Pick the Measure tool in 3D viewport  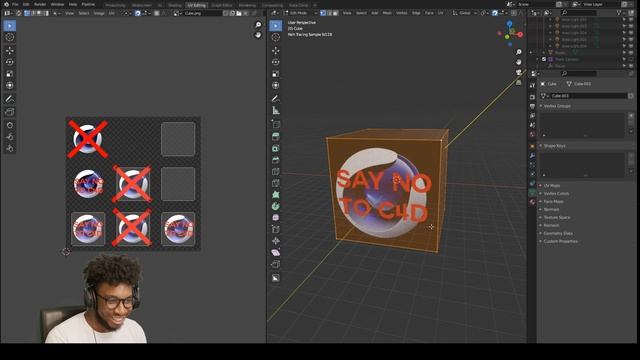[x=276, y=110]
